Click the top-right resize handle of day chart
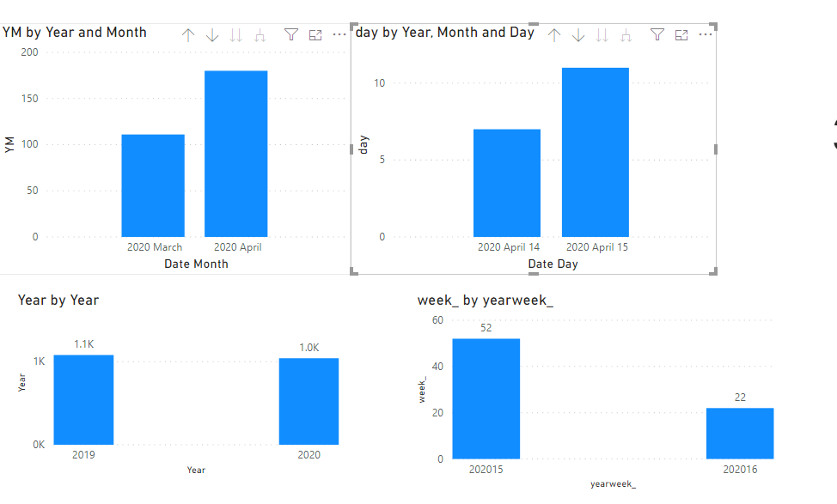Image resolution: width=837 pixels, height=504 pixels. coord(713,26)
